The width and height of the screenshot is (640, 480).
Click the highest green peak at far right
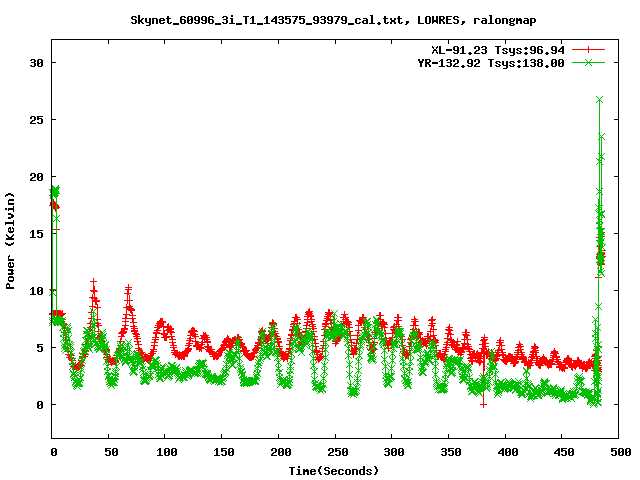click(x=599, y=100)
